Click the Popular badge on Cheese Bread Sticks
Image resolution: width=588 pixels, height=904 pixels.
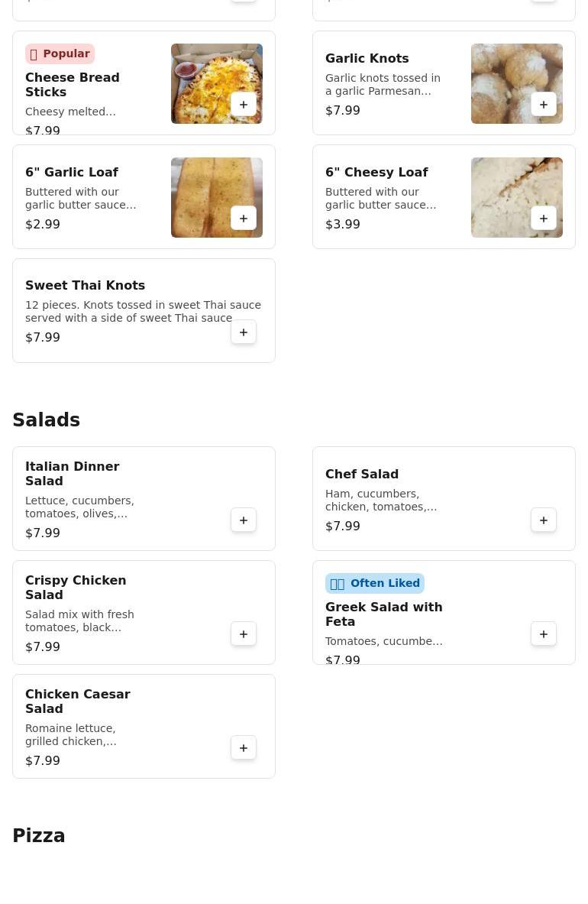click(60, 53)
